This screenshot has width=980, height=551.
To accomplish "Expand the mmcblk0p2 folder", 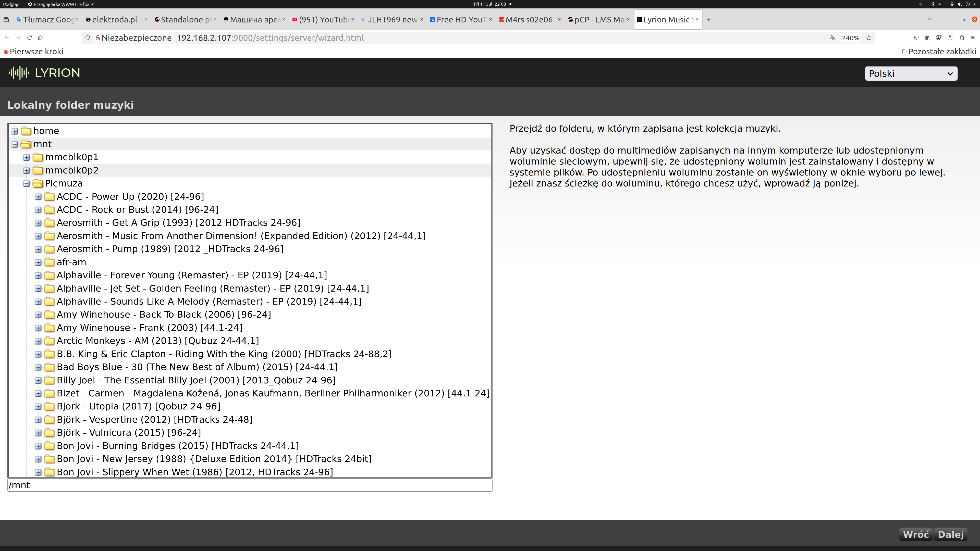I will click(26, 171).
